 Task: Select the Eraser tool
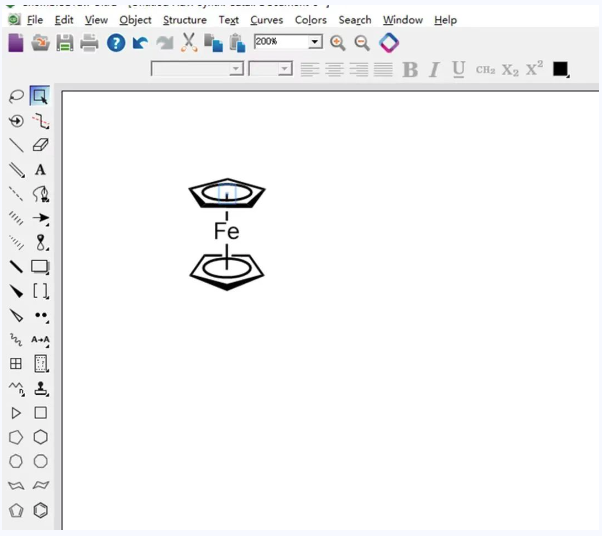[x=40, y=145]
